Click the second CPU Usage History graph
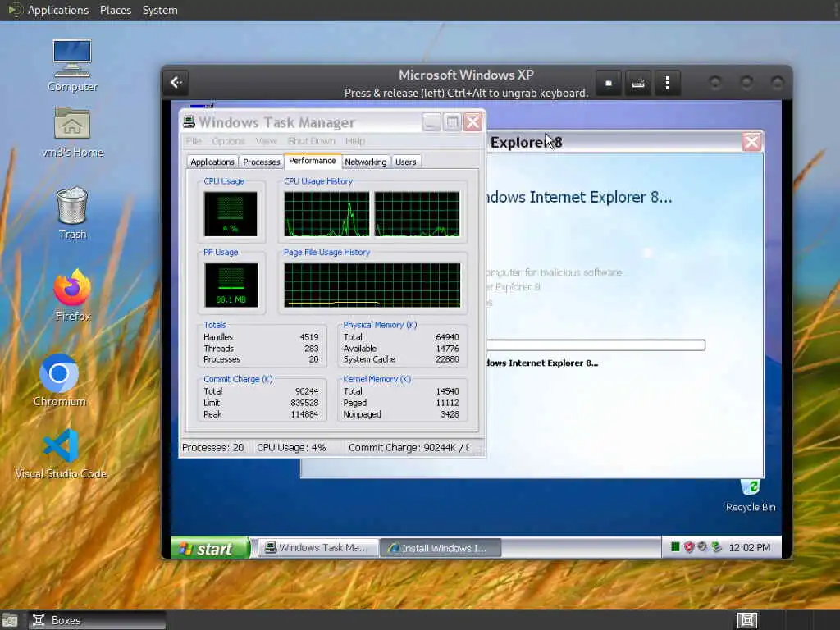Image resolution: width=840 pixels, height=630 pixels. 417,214
